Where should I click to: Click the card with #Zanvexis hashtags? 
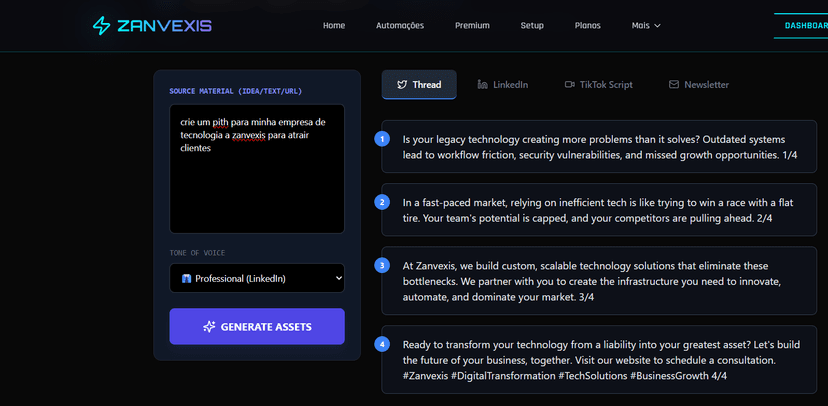pyautogui.click(x=599, y=360)
